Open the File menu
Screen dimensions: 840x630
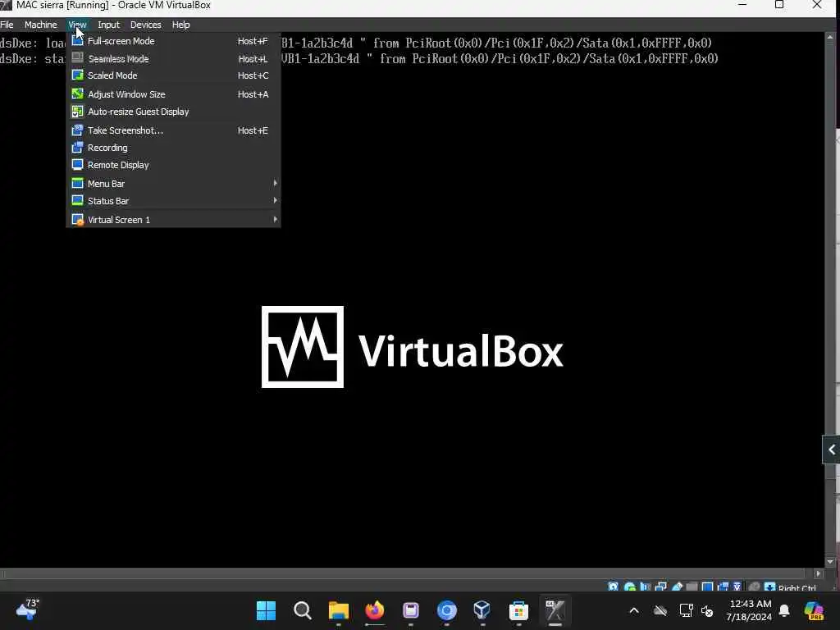tap(7, 25)
